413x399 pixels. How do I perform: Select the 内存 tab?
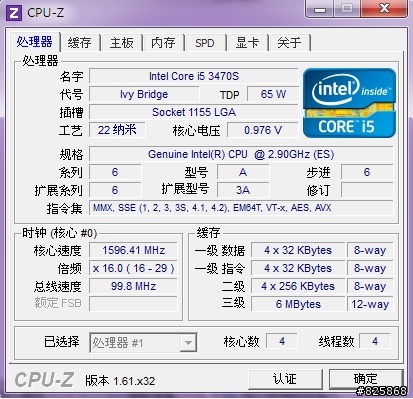163,43
